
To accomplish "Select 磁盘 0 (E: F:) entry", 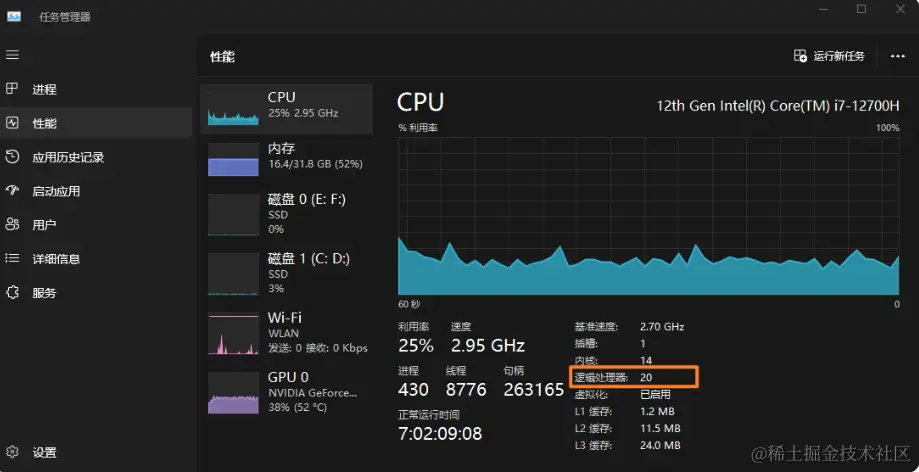I will [287, 214].
